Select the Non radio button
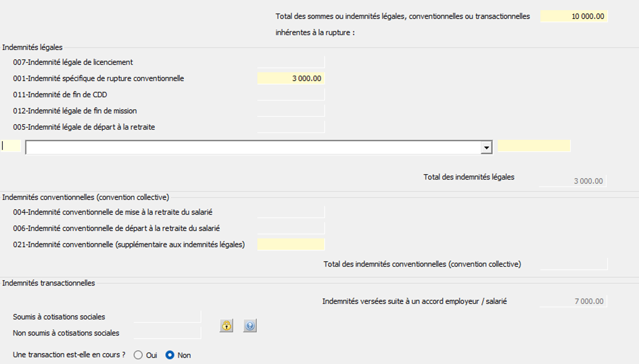639x364 pixels. click(x=170, y=355)
